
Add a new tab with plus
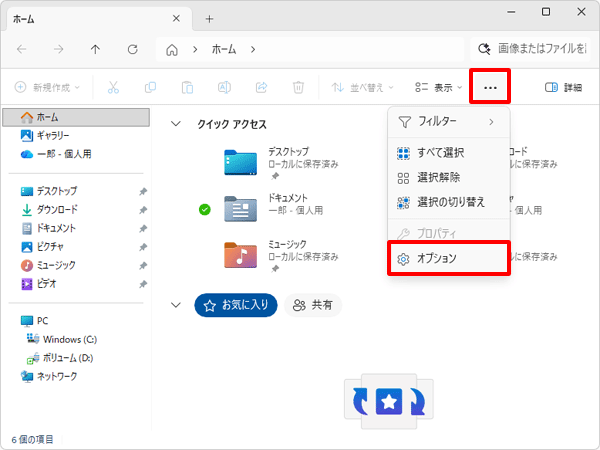(209, 19)
